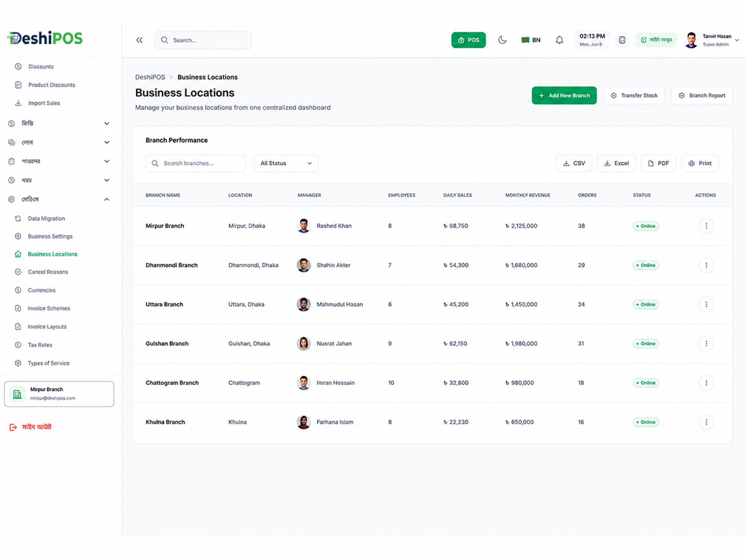The width and height of the screenshot is (745, 560).
Task: Click the Data Migration sync icon
Action: (18, 219)
